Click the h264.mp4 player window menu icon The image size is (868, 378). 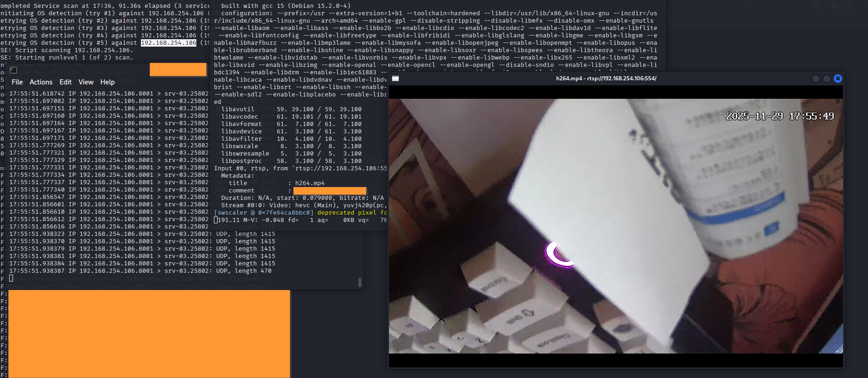pyautogui.click(x=395, y=78)
